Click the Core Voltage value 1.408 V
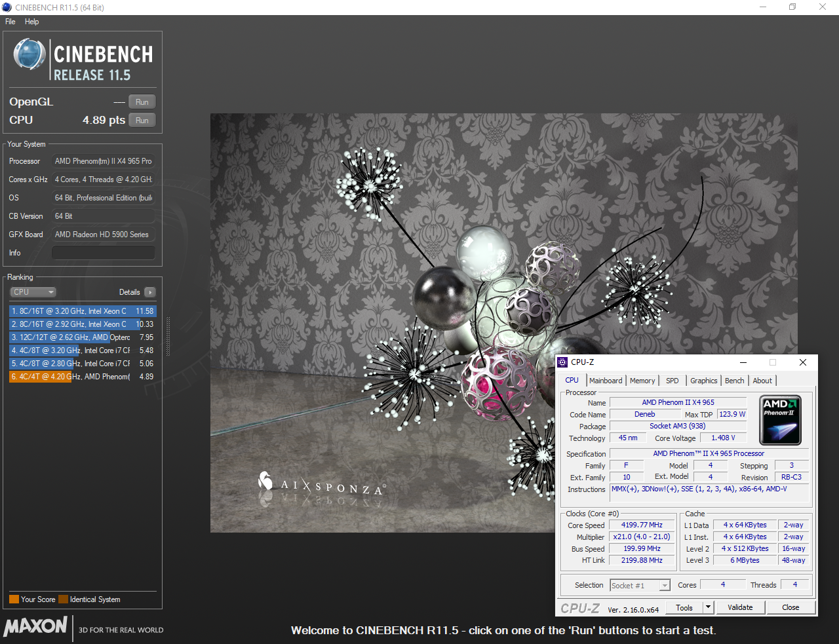This screenshot has height=644, width=839. pyautogui.click(x=723, y=438)
